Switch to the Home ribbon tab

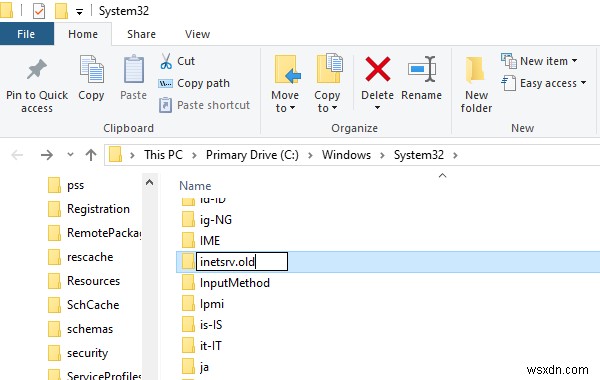coord(83,34)
